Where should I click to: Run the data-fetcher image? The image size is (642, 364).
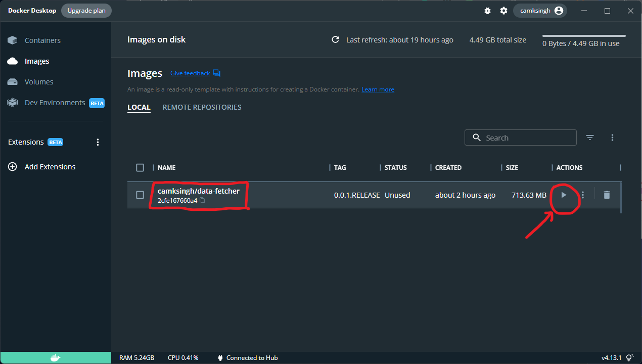(x=564, y=195)
